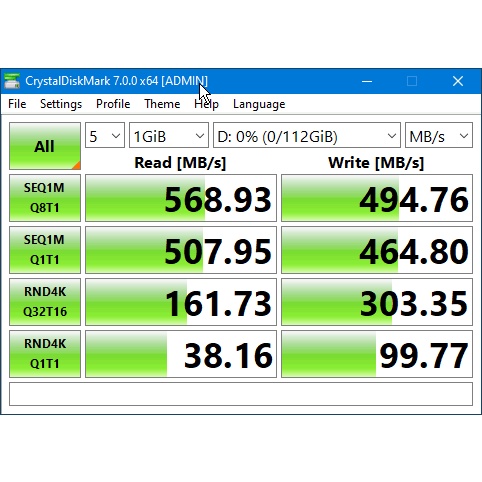Click the empty comment field at bottom
Viewport: 482px width, 482px height.
point(241,394)
